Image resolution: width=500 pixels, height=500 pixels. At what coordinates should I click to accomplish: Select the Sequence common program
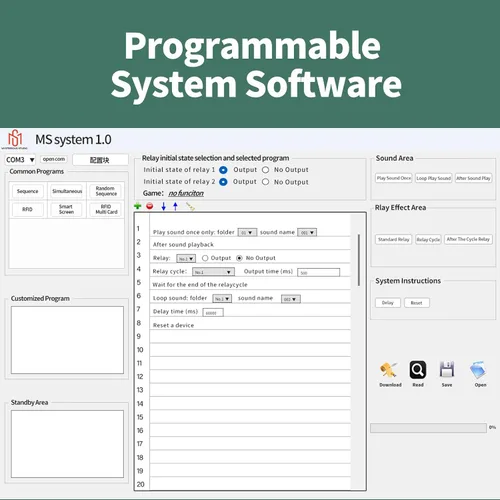[28, 191]
